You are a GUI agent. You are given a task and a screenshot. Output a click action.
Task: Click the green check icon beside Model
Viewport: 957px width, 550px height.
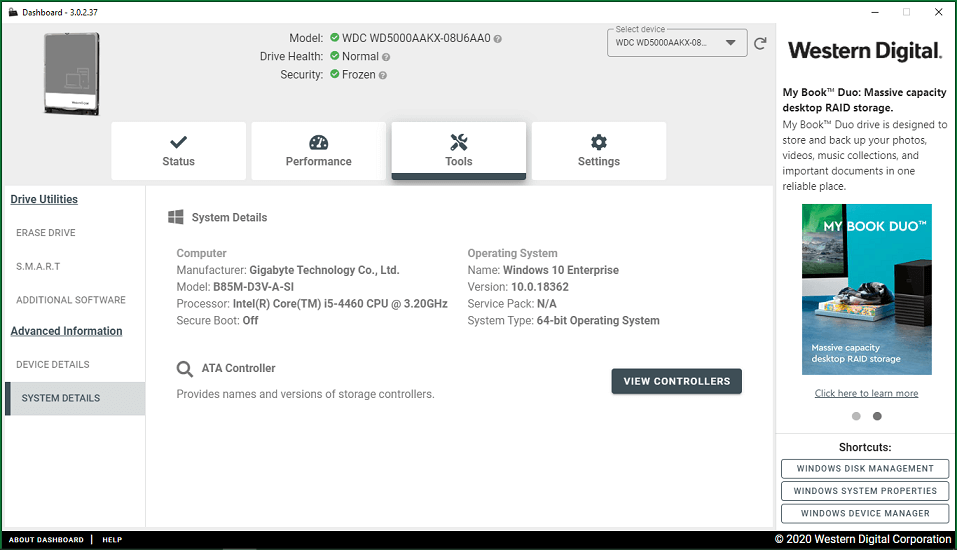tap(334, 37)
